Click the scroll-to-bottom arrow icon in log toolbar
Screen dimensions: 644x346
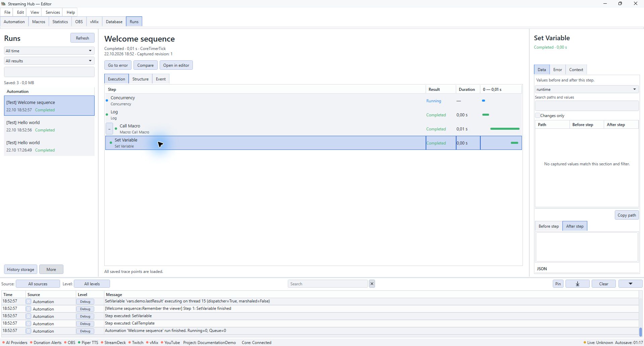tap(577, 284)
